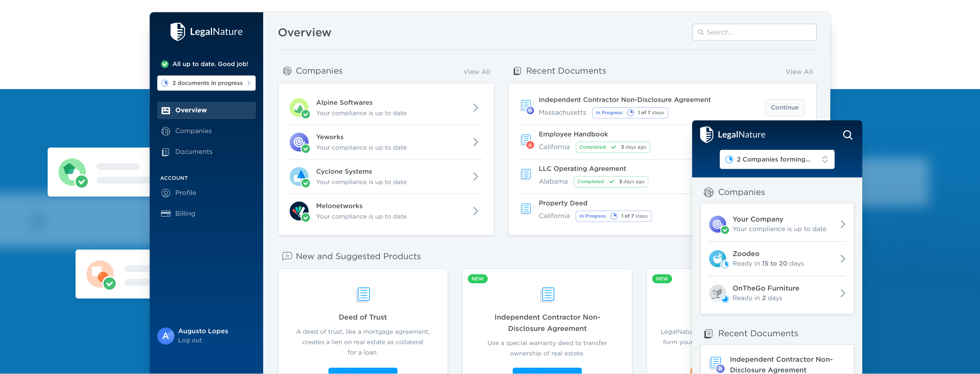This screenshot has width=980, height=374.
Task: Click the Log out link
Action: point(190,340)
